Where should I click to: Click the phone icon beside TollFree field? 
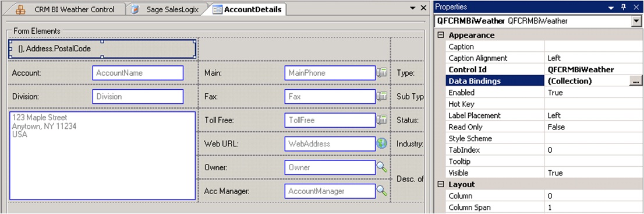(x=382, y=120)
